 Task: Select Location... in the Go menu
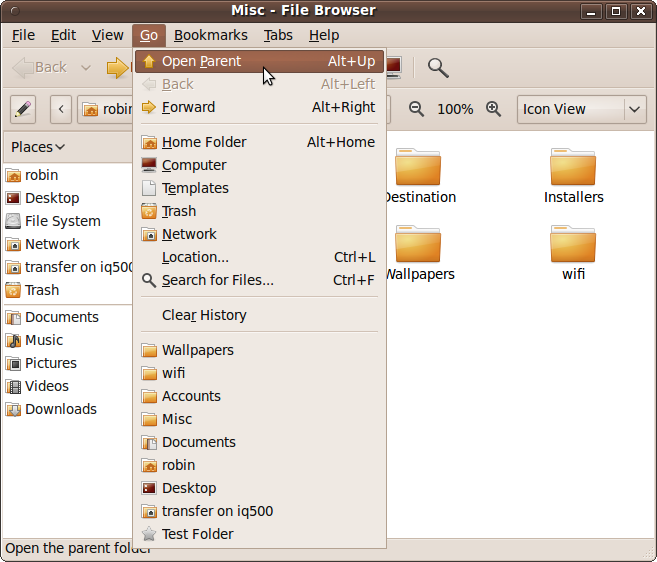click(x=259, y=257)
